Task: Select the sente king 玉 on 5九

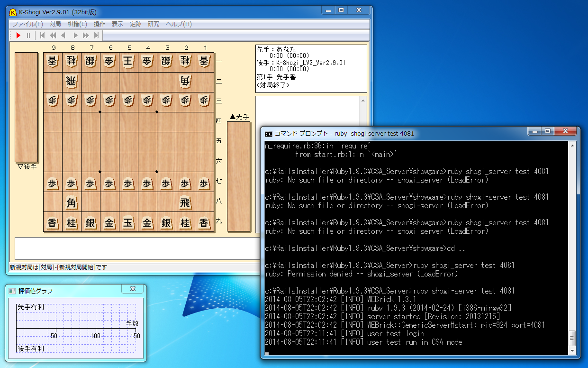Action: click(x=128, y=222)
